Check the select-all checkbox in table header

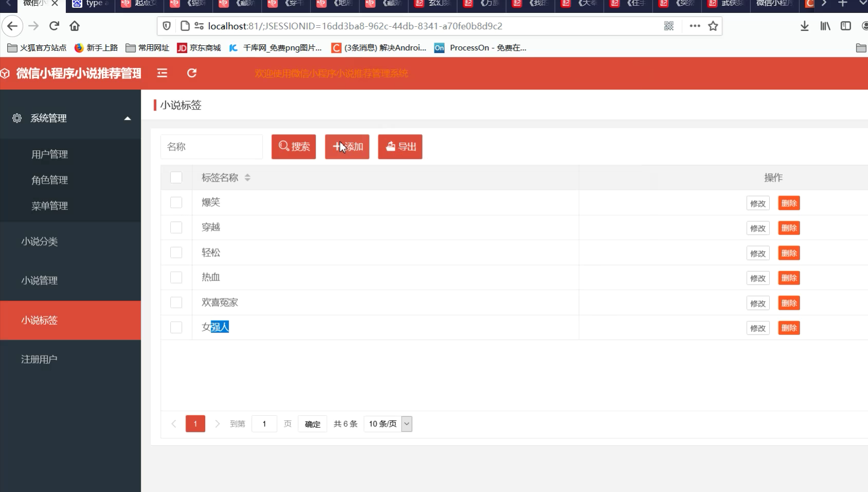point(176,178)
